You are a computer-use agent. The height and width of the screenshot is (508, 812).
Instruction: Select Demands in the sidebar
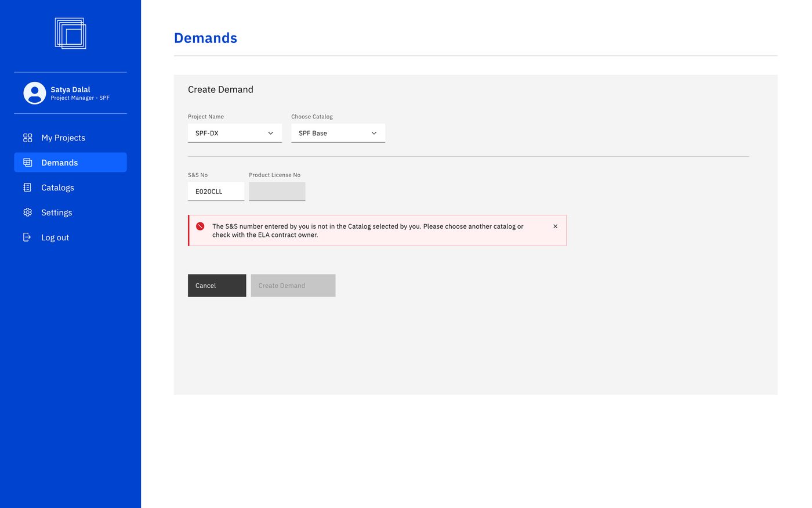click(x=70, y=163)
